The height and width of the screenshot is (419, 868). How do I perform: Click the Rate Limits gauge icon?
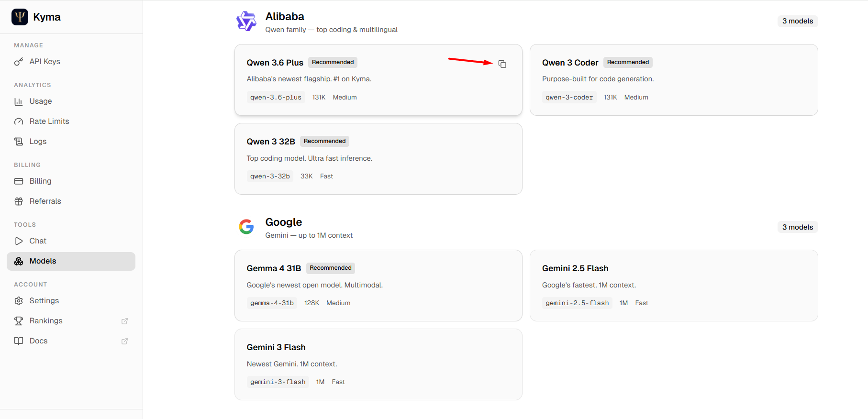pos(19,121)
